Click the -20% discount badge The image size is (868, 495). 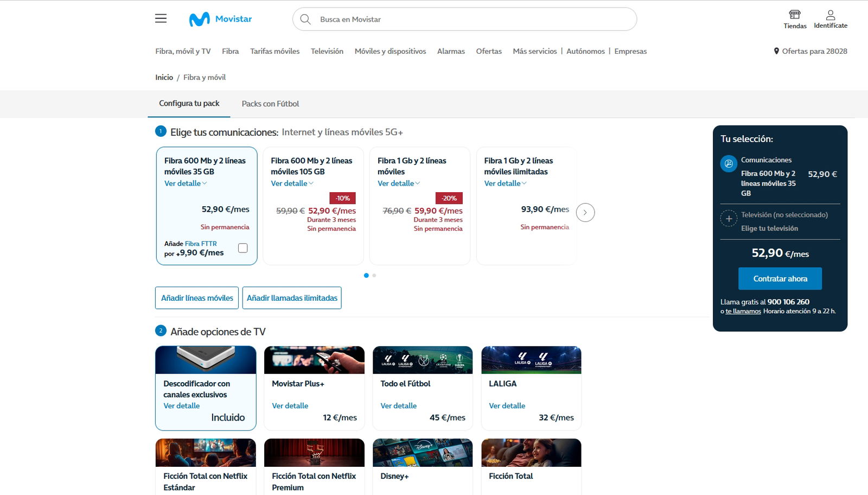coord(449,198)
